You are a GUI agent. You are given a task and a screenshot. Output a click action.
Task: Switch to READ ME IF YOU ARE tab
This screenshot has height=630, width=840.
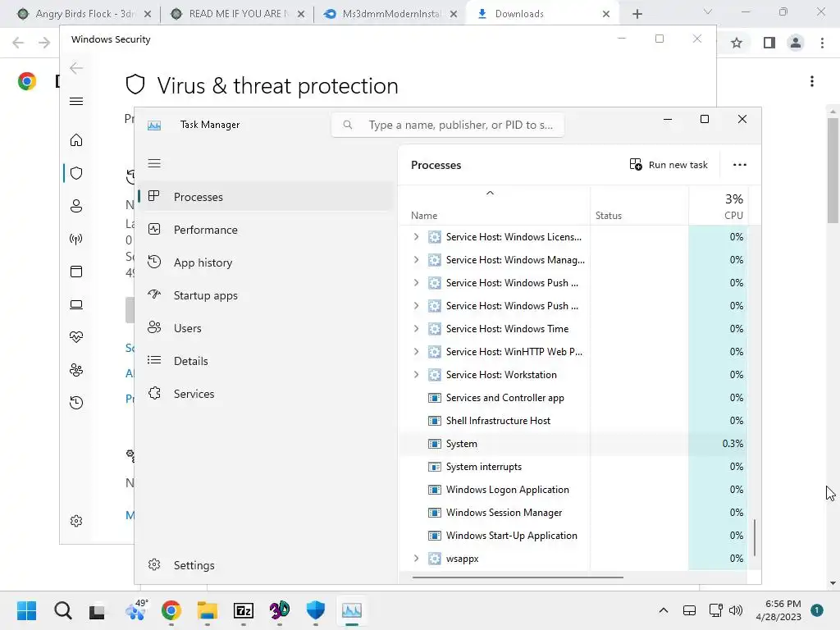(239, 14)
